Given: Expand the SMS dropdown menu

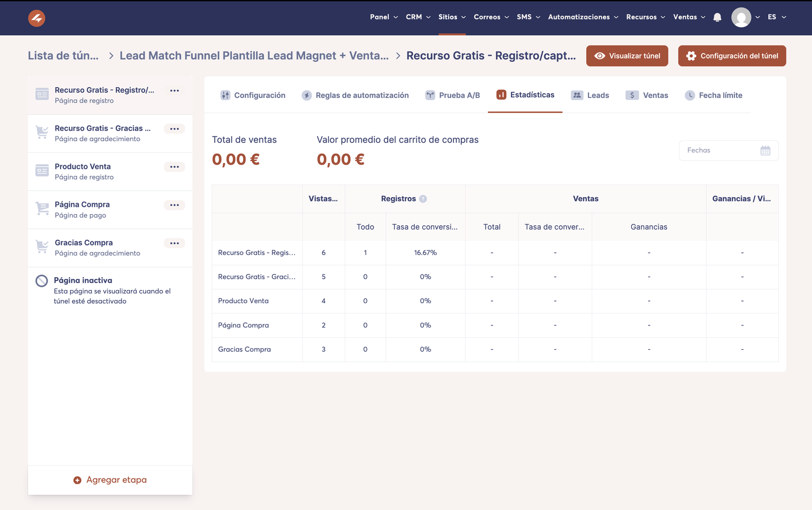Looking at the screenshot, I should 528,17.
